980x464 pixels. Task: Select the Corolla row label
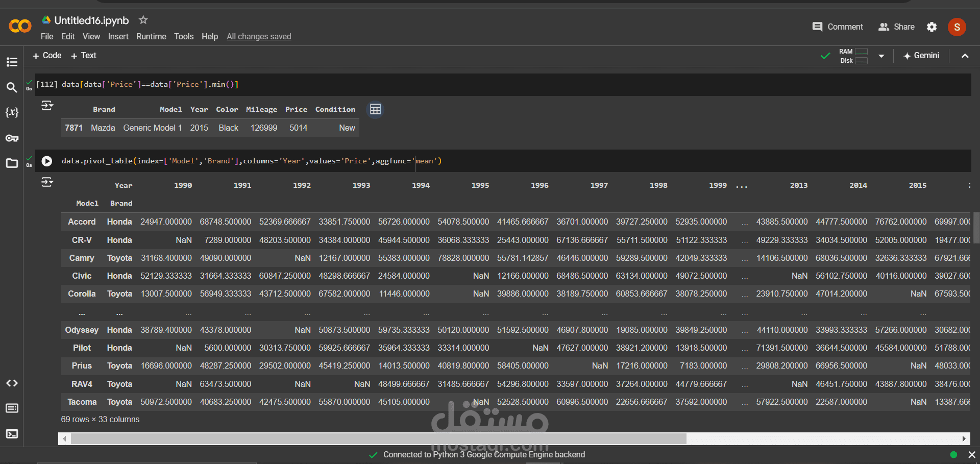pyautogui.click(x=82, y=294)
